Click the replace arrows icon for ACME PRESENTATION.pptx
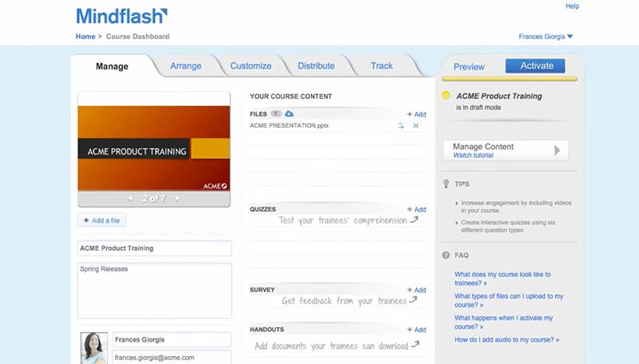The height and width of the screenshot is (364, 639). click(x=401, y=126)
